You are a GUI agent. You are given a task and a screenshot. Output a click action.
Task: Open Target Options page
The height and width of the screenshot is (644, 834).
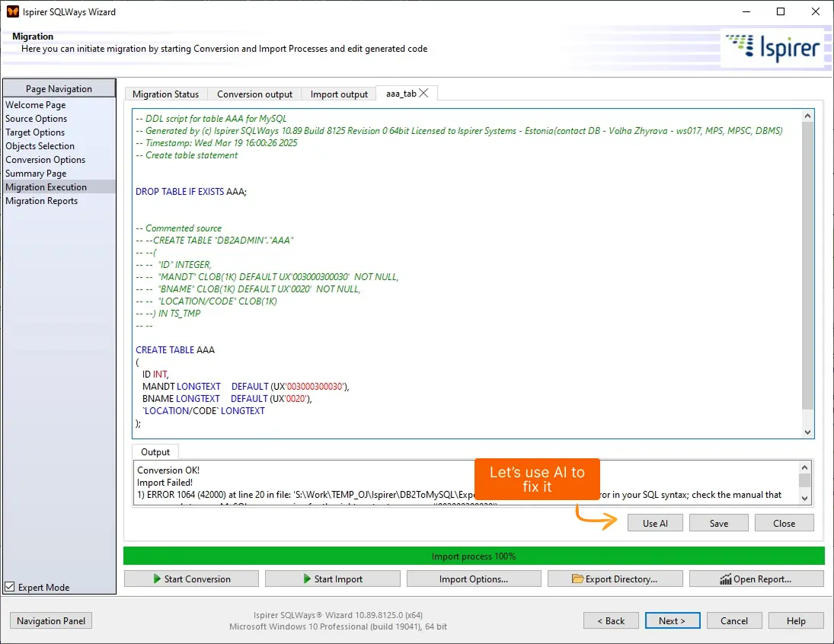click(x=35, y=132)
